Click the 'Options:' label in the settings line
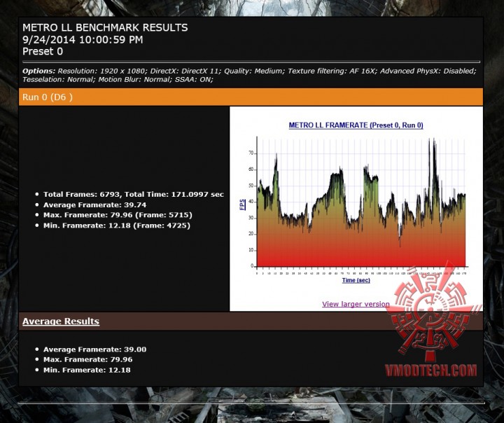 tap(39, 71)
